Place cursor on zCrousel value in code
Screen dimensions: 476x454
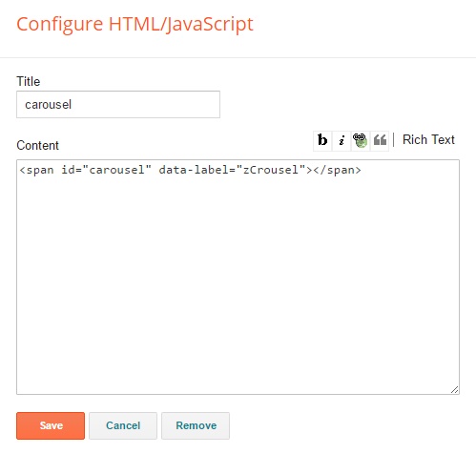pyautogui.click(x=271, y=170)
